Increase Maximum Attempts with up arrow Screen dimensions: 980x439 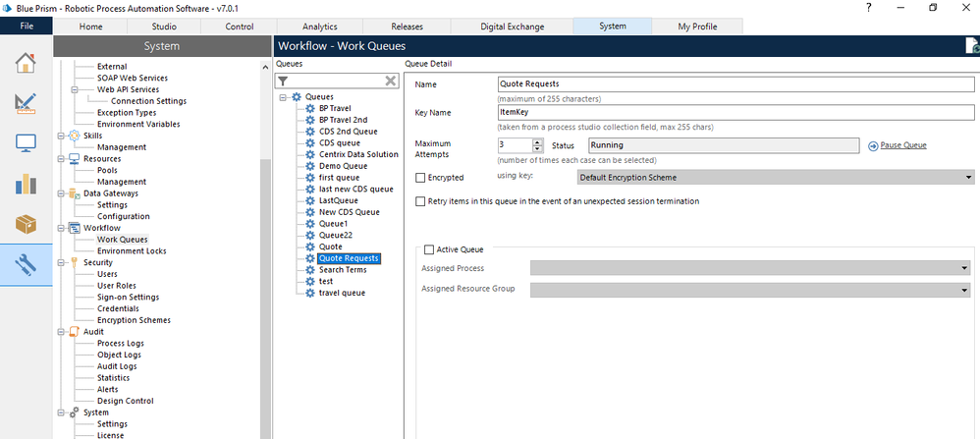(537, 142)
